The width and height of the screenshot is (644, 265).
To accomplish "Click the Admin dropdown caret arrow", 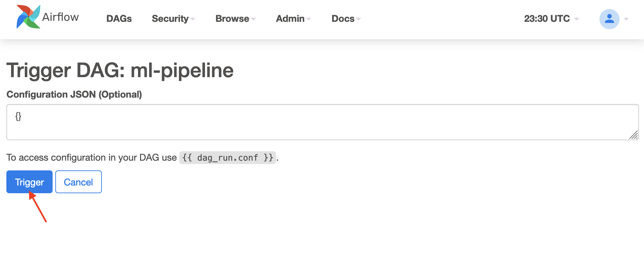I will coord(309,19).
